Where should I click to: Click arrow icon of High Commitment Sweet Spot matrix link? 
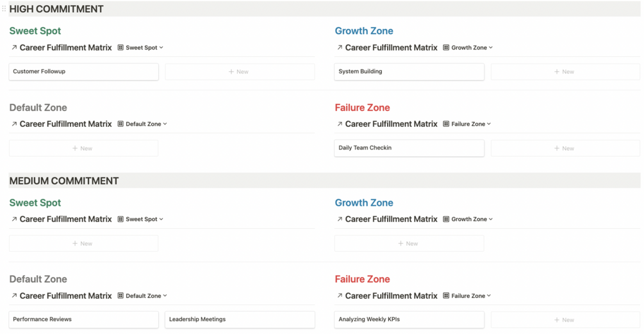14,47
